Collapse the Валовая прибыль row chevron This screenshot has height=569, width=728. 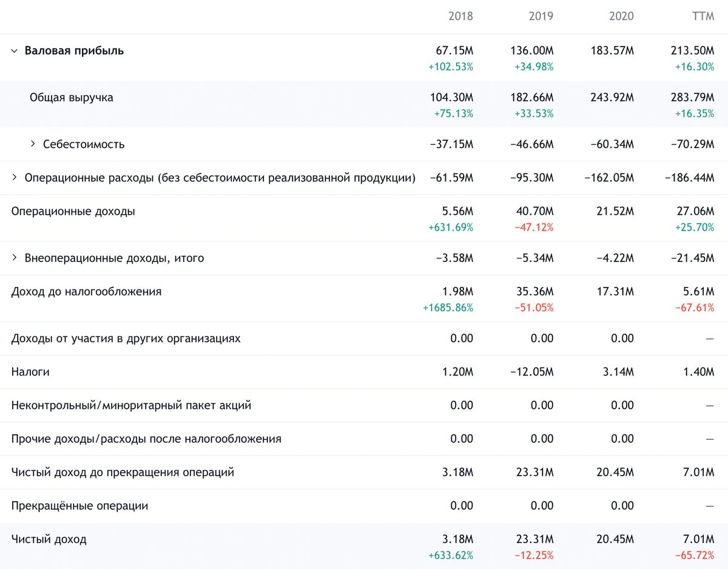(x=15, y=51)
